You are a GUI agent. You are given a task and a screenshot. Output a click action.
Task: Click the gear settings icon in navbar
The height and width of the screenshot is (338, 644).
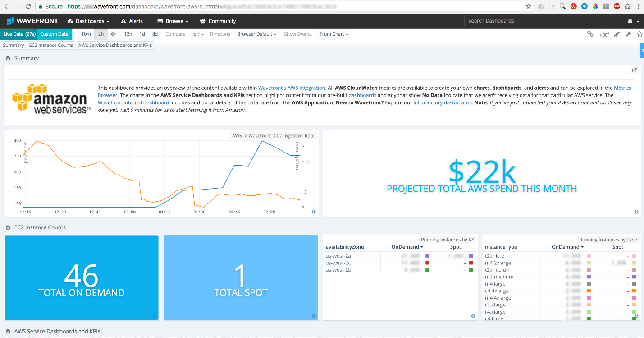633,21
